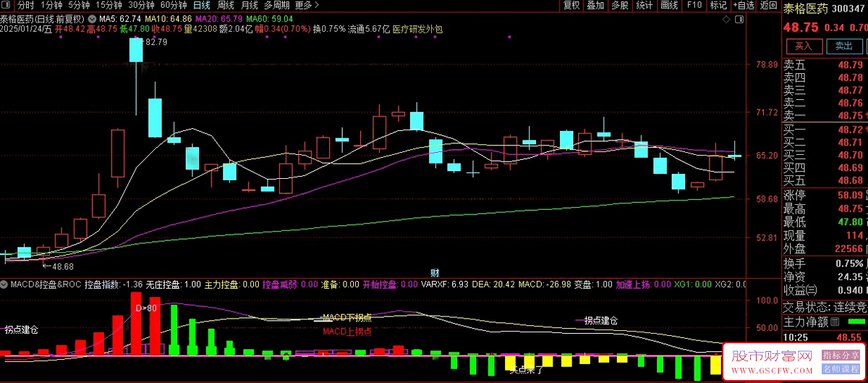868x383 pixels.
Task: Open the 复权 adjustment menu
Action: point(571,5)
